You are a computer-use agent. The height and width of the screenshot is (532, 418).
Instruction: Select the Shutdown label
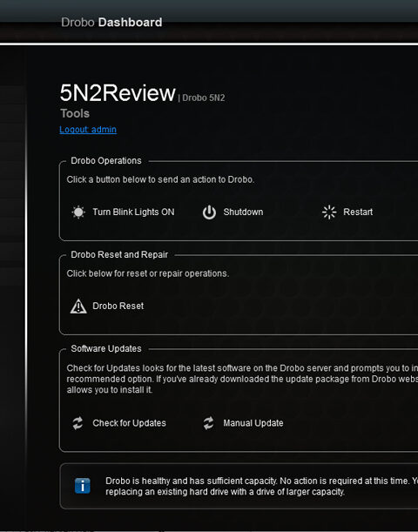(x=243, y=212)
